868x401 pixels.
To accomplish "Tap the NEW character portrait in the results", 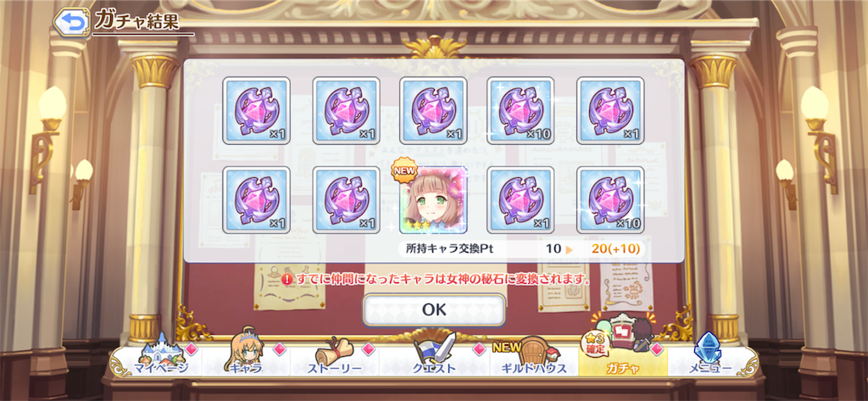I will 433,200.
